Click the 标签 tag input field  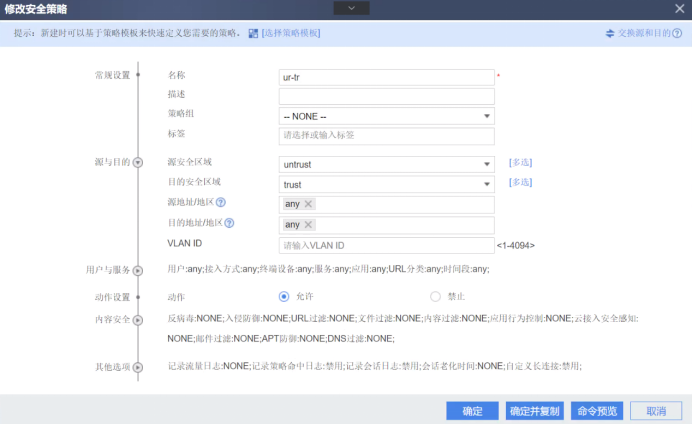coord(386,136)
